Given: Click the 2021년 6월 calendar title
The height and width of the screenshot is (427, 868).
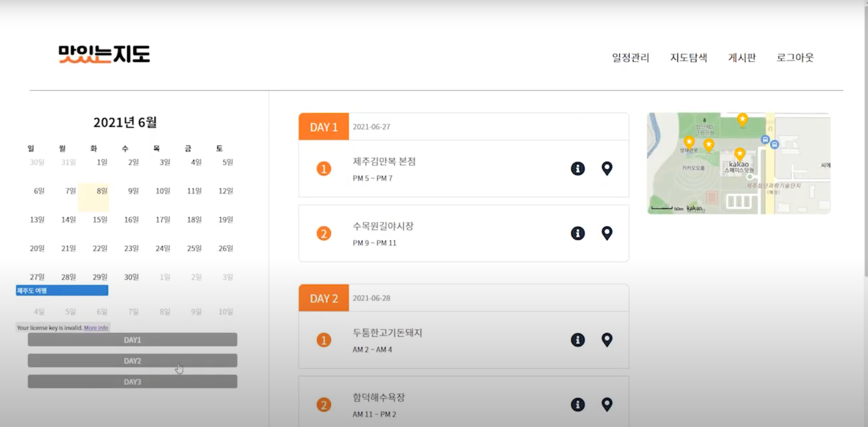Looking at the screenshot, I should click(x=125, y=122).
